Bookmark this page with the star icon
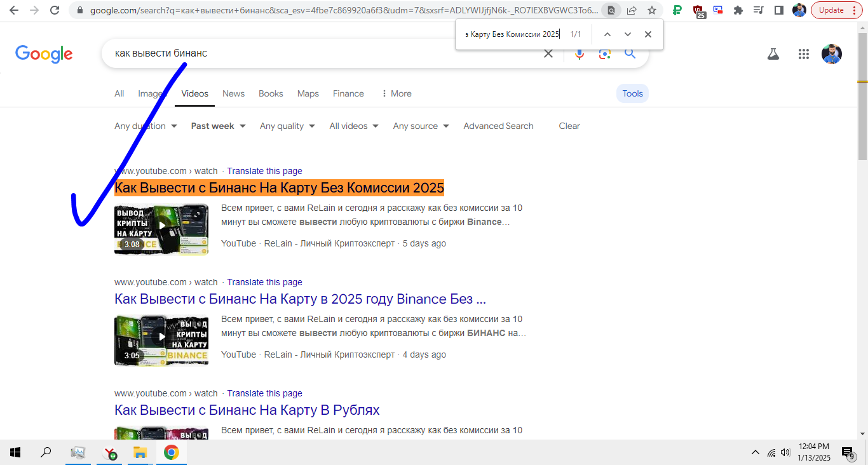This screenshot has height=465, width=868. [x=652, y=10]
